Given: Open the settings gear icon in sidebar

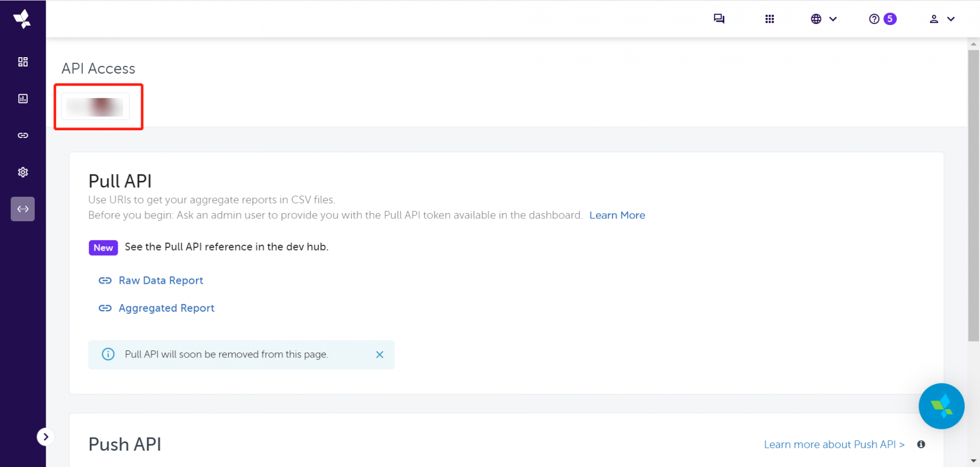Looking at the screenshot, I should (x=23, y=172).
